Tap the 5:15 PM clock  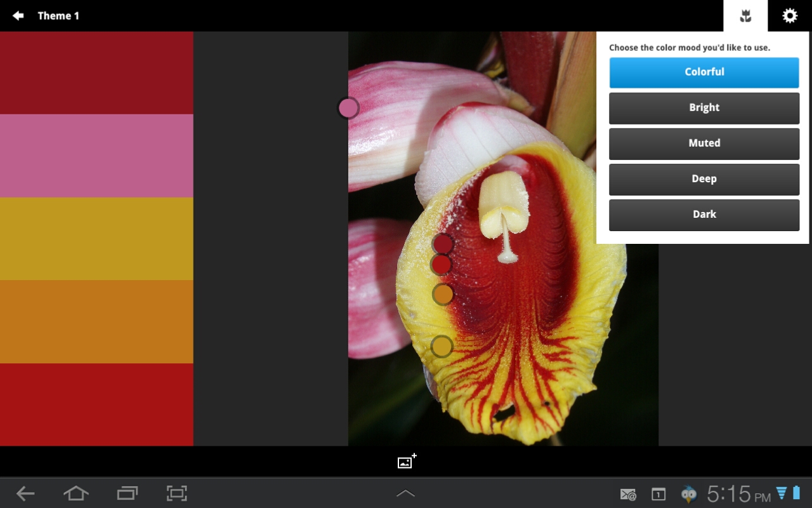click(x=739, y=494)
